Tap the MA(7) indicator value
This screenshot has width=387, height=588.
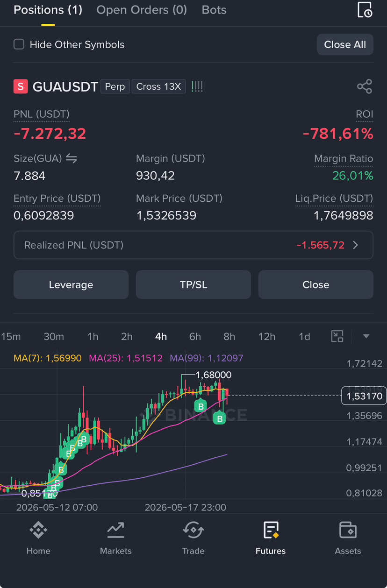pos(48,358)
